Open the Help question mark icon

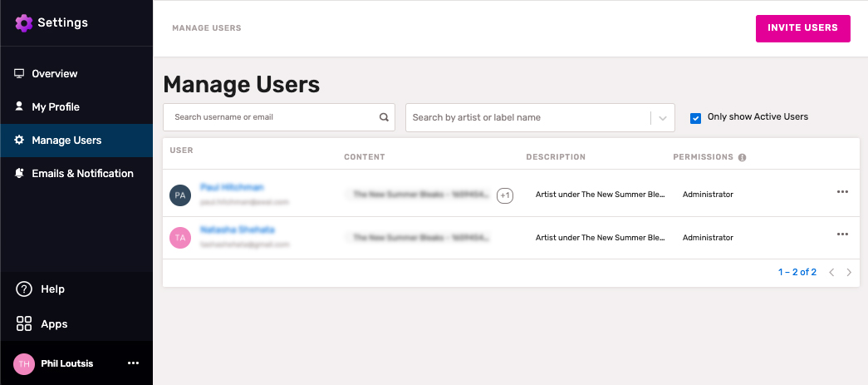click(x=24, y=289)
